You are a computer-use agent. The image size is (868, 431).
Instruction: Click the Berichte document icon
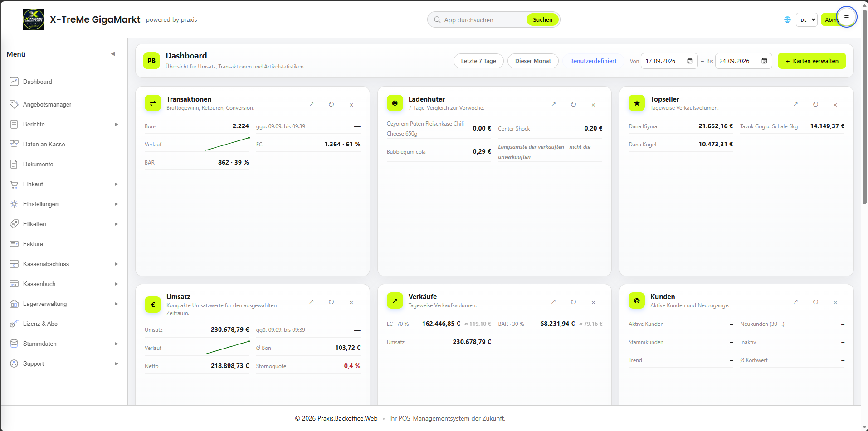[x=14, y=124]
